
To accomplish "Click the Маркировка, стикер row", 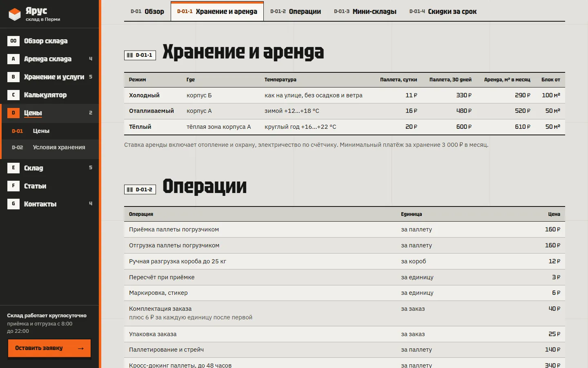I will [345, 293].
